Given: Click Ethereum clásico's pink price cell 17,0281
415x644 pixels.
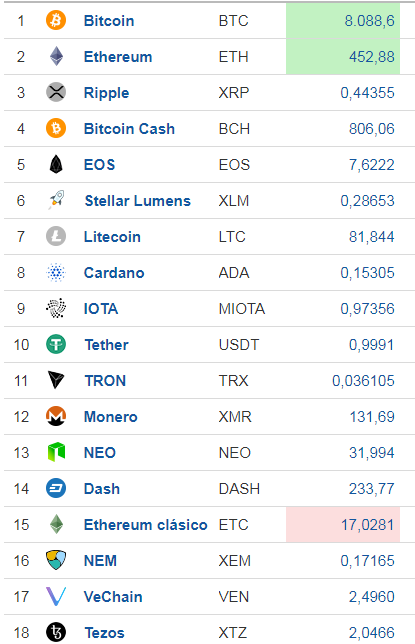Looking at the screenshot, I should click(343, 524).
